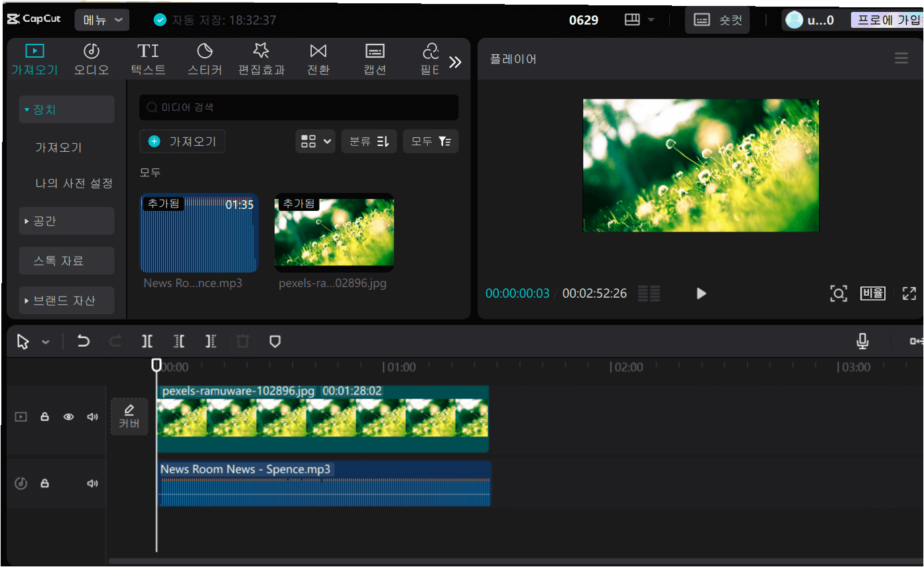The image size is (924, 567).
Task: Open the player panel hamburger menu
Action: 901,58
